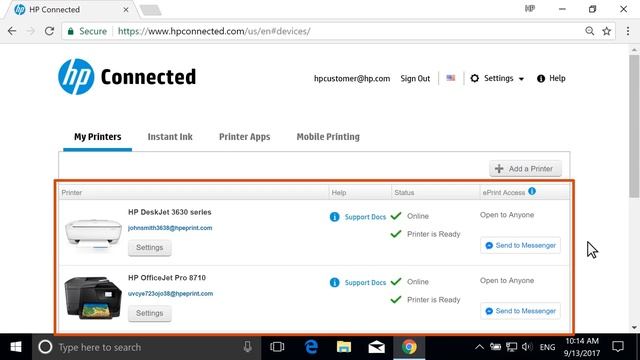Click johnsmith3638@hpeprint.com email link

(170, 228)
